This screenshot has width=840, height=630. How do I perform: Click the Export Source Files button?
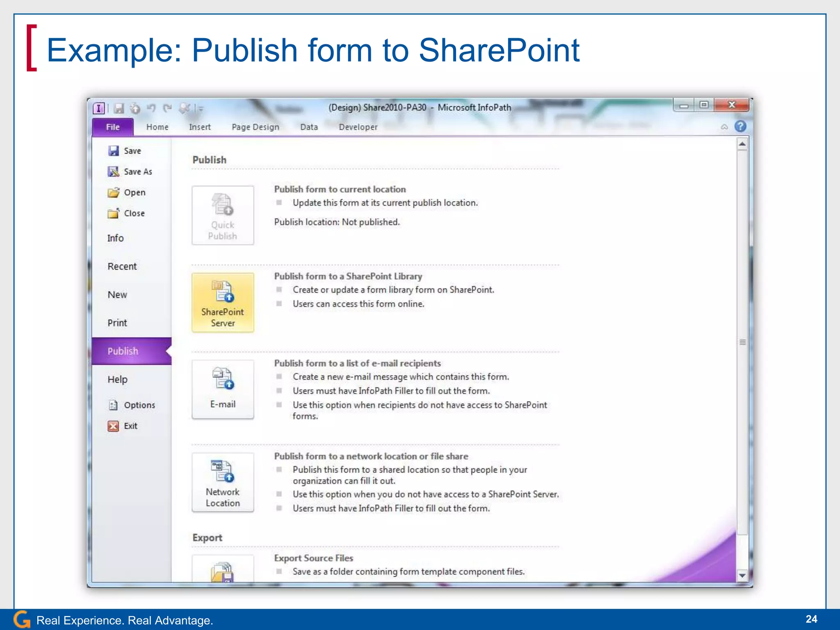(223, 569)
